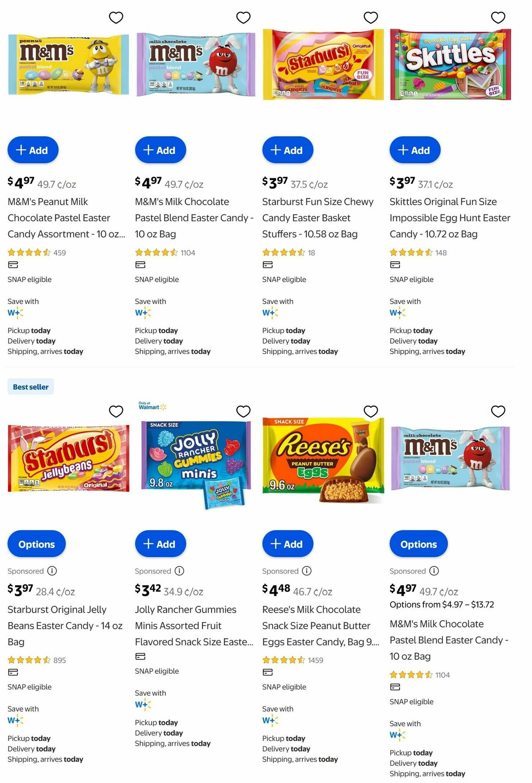Click the Best seller badge
Screen dimensions: 532x783
coord(31,386)
